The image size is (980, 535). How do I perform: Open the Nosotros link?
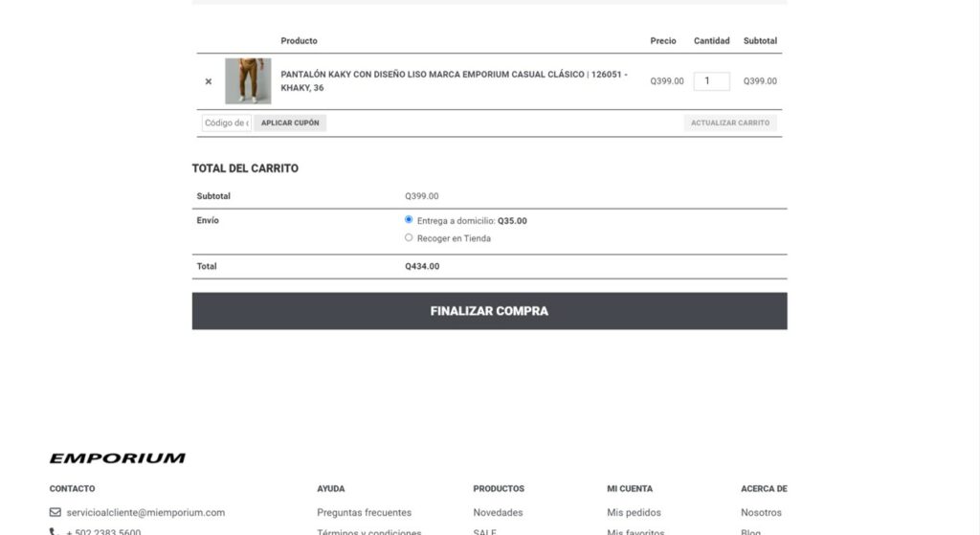click(761, 512)
